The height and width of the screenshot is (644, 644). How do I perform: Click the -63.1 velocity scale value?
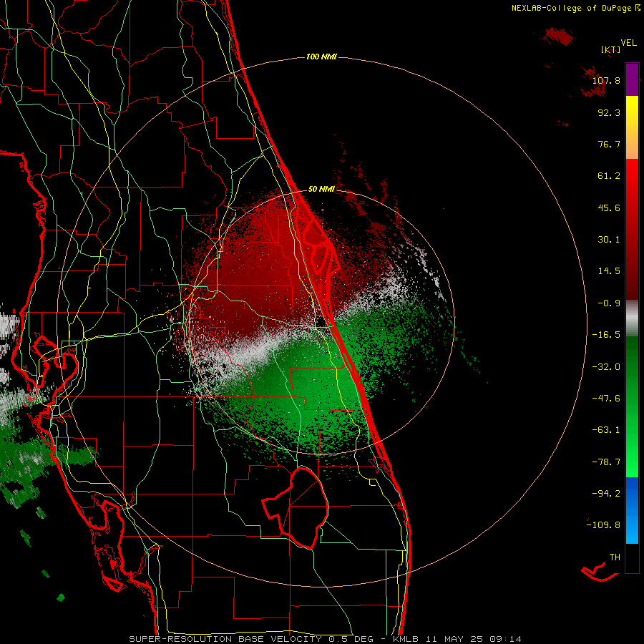pos(606,430)
